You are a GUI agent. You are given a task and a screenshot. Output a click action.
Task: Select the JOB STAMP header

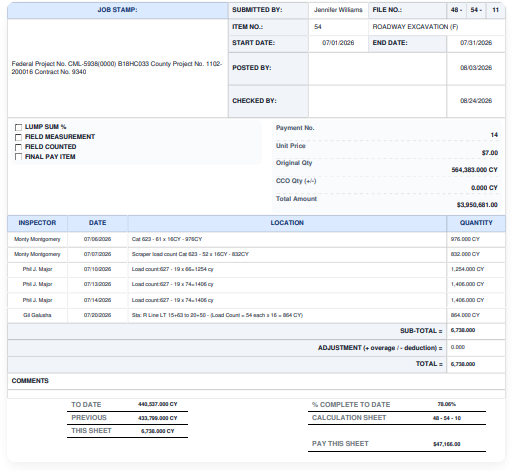click(117, 10)
